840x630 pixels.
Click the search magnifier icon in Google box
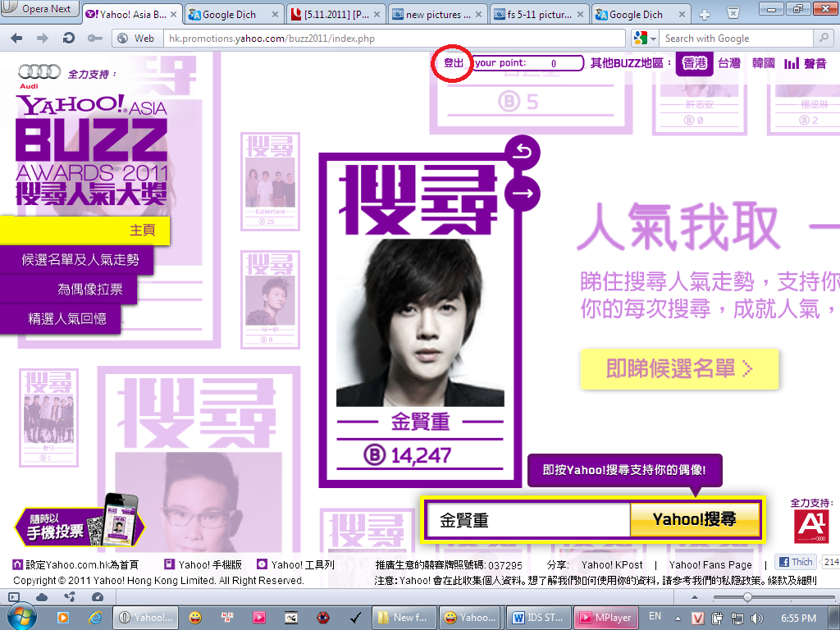824,38
